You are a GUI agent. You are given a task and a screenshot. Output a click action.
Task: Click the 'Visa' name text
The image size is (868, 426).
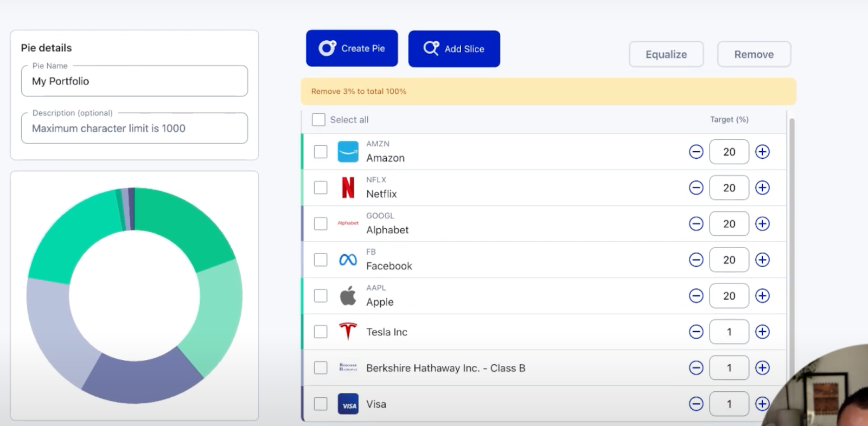(376, 404)
